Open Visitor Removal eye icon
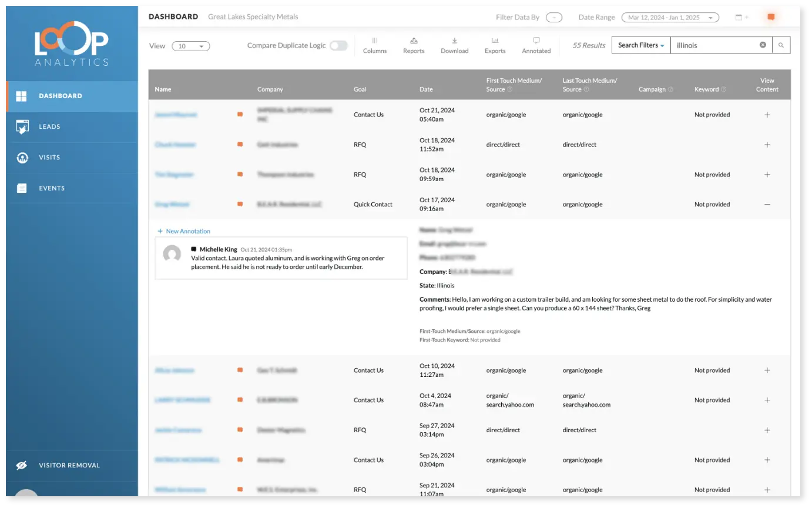 click(x=22, y=465)
